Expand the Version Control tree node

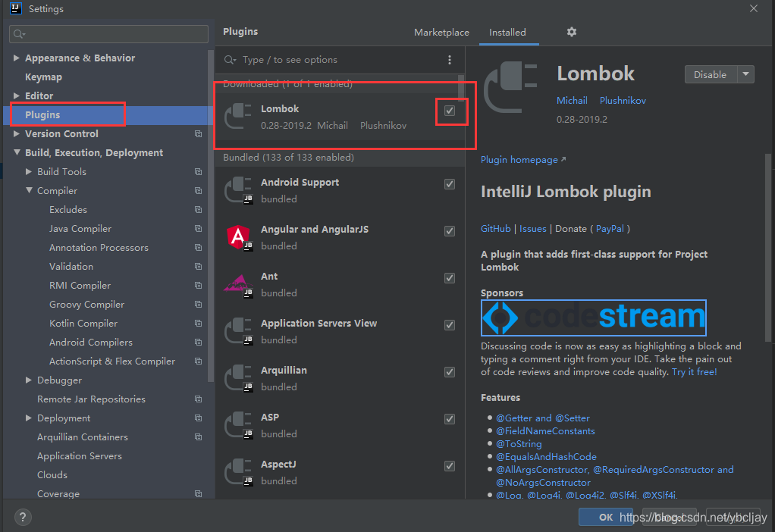(x=17, y=133)
